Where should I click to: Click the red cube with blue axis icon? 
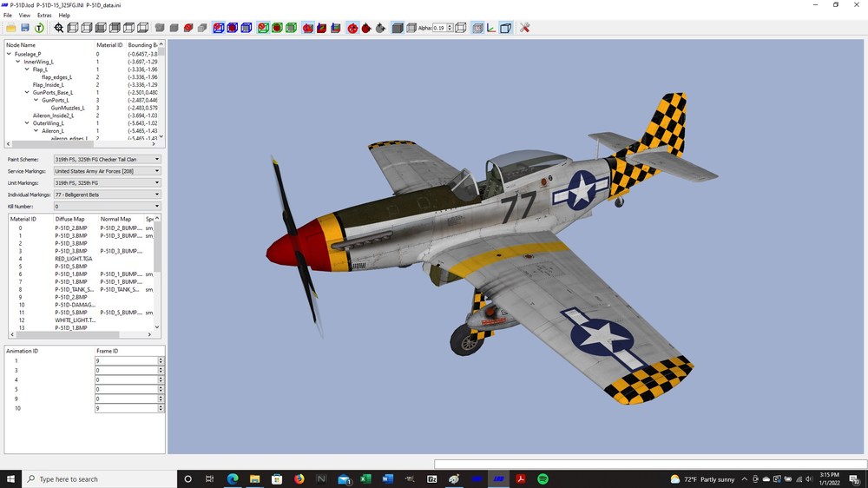point(322,28)
